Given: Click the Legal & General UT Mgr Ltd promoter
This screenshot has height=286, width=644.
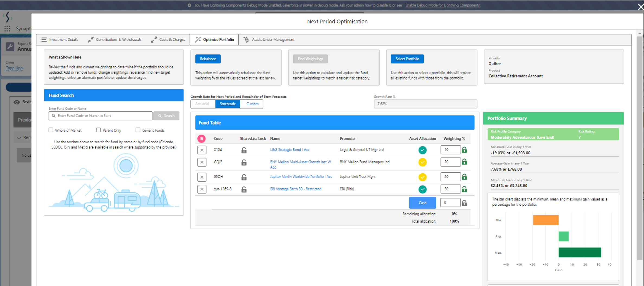Looking at the screenshot, I should (x=362, y=150).
